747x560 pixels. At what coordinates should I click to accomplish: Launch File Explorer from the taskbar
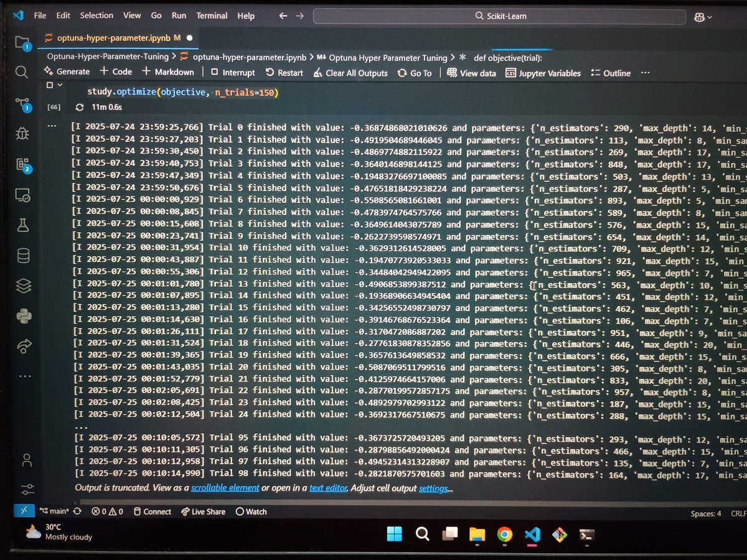[x=477, y=534]
